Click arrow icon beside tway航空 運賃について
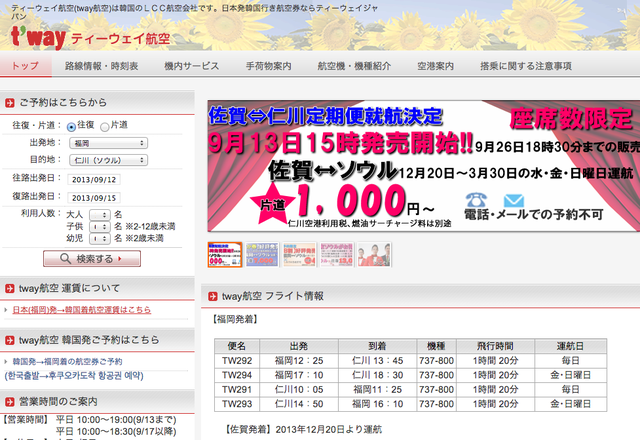This screenshot has width=640, height=440. (9, 289)
